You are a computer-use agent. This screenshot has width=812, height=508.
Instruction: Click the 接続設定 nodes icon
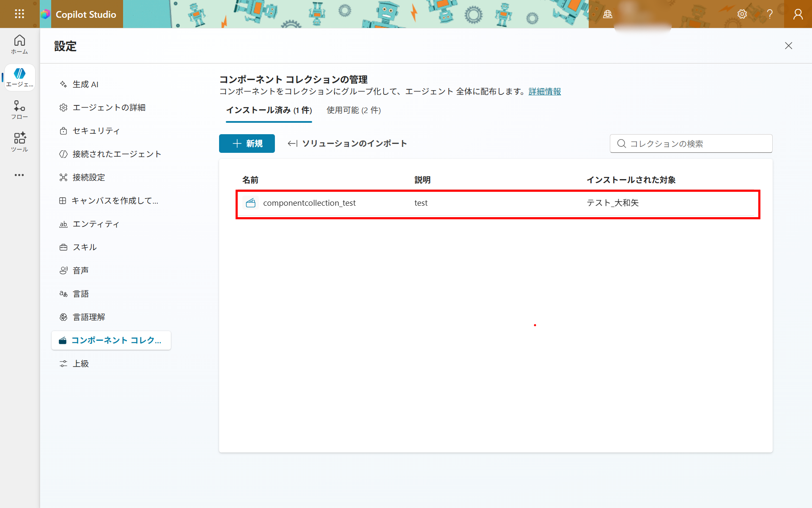[x=63, y=177]
